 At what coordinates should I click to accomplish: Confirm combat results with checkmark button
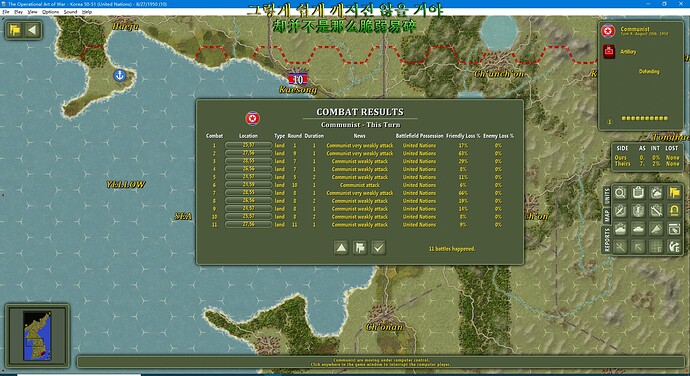click(378, 248)
